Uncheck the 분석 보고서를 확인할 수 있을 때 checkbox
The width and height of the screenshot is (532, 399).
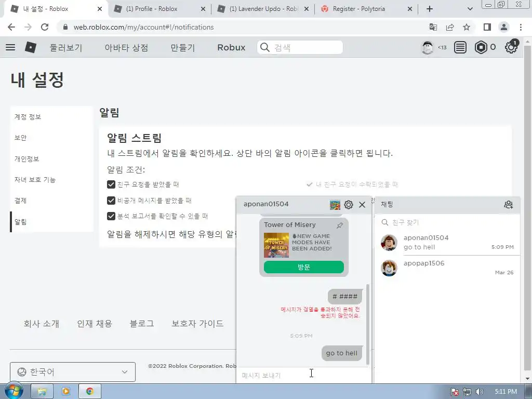click(111, 216)
